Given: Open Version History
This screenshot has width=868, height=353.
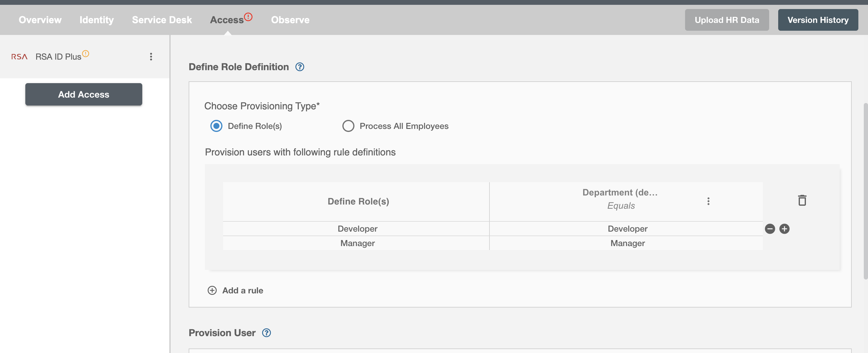Looking at the screenshot, I should click(818, 20).
